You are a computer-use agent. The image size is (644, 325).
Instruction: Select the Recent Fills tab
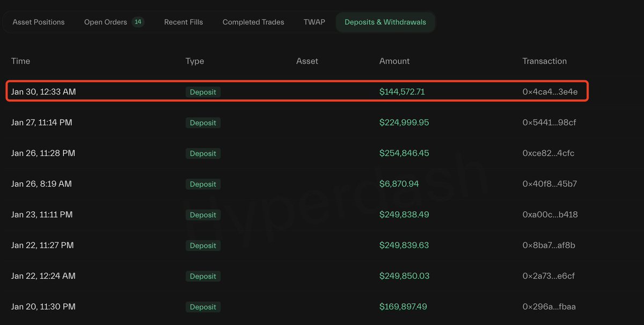pos(184,22)
